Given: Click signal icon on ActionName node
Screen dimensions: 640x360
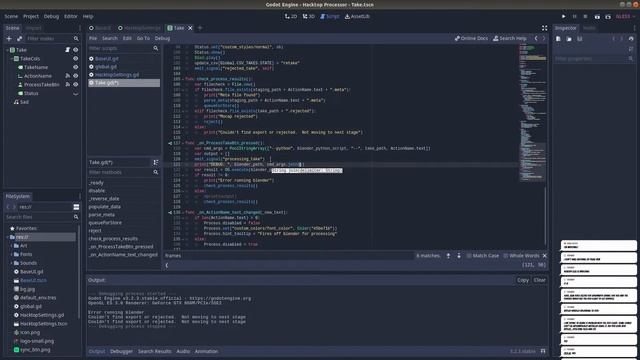Looking at the screenshot, I should tap(68, 76).
